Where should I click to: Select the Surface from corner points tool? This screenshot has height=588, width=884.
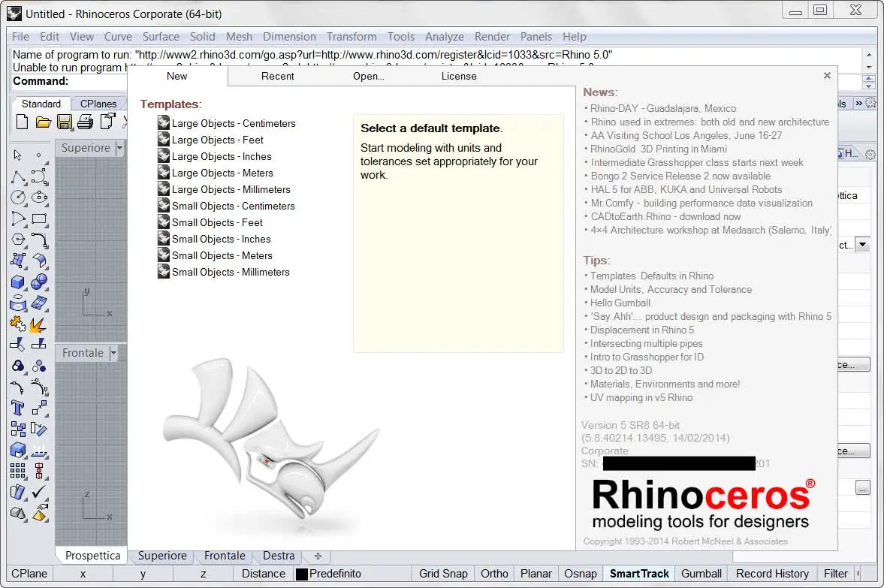click(18, 261)
